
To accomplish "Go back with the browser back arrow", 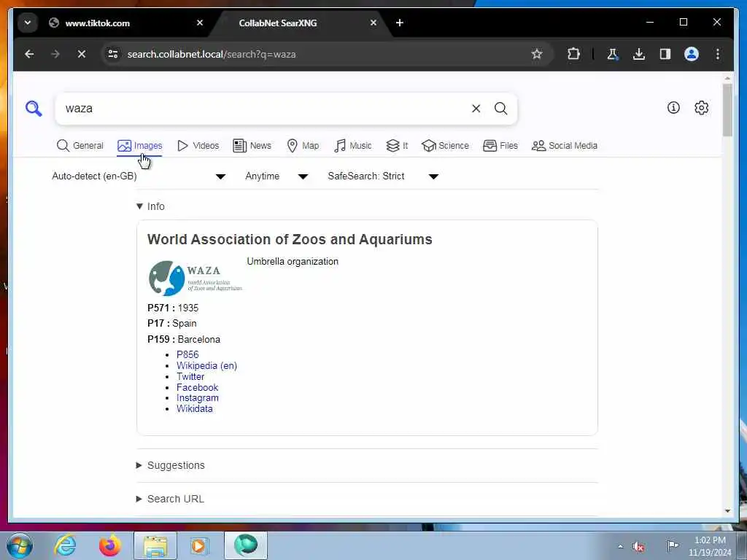I will click(29, 54).
